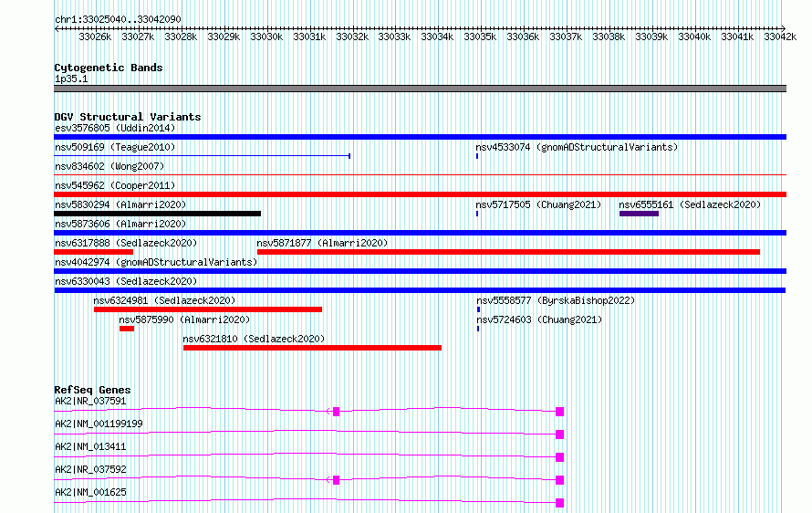This screenshot has width=812, height=513.
Task: Click the middle exon box of AK2|NR_037591
Action: pos(336,412)
